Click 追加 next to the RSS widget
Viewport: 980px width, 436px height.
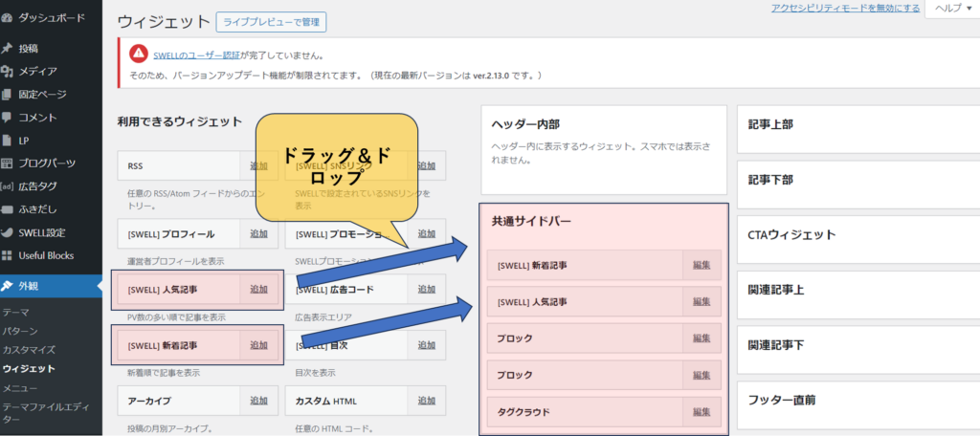(x=258, y=166)
